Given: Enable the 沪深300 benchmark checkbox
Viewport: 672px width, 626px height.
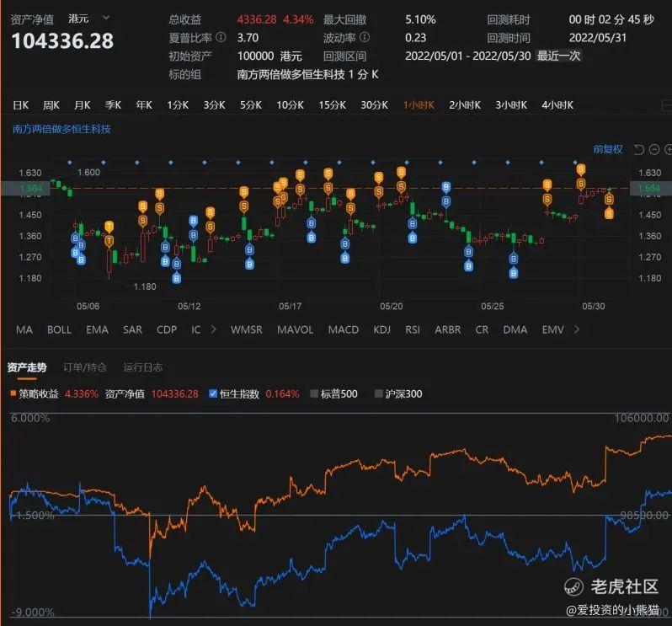Looking at the screenshot, I should (x=378, y=393).
